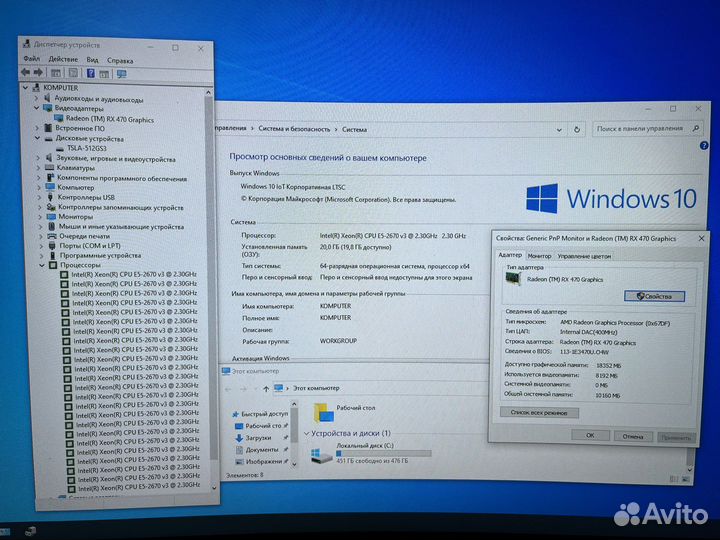The image size is (720, 540).
Task: Click Device Manager vertical scrollbar down arrow
Action: click(214, 488)
